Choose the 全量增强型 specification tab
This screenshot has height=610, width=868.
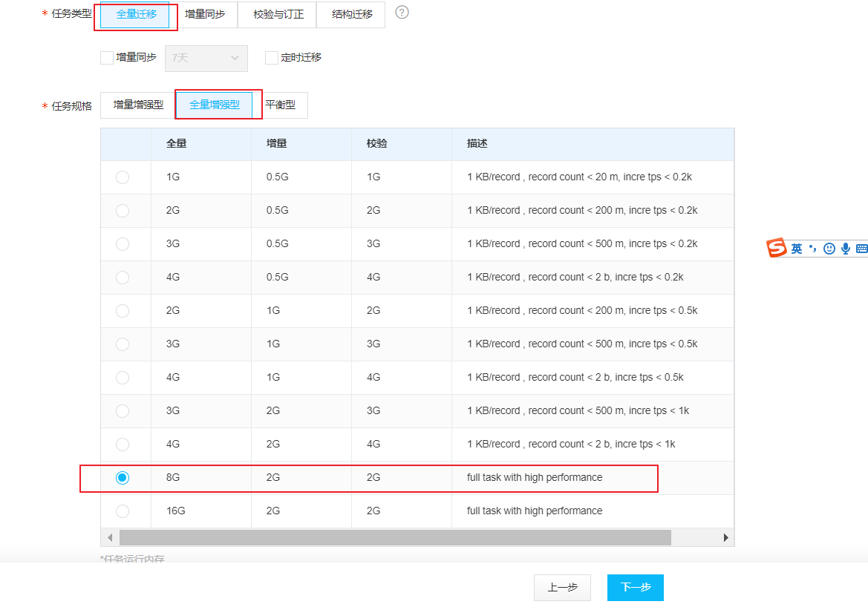[215, 105]
